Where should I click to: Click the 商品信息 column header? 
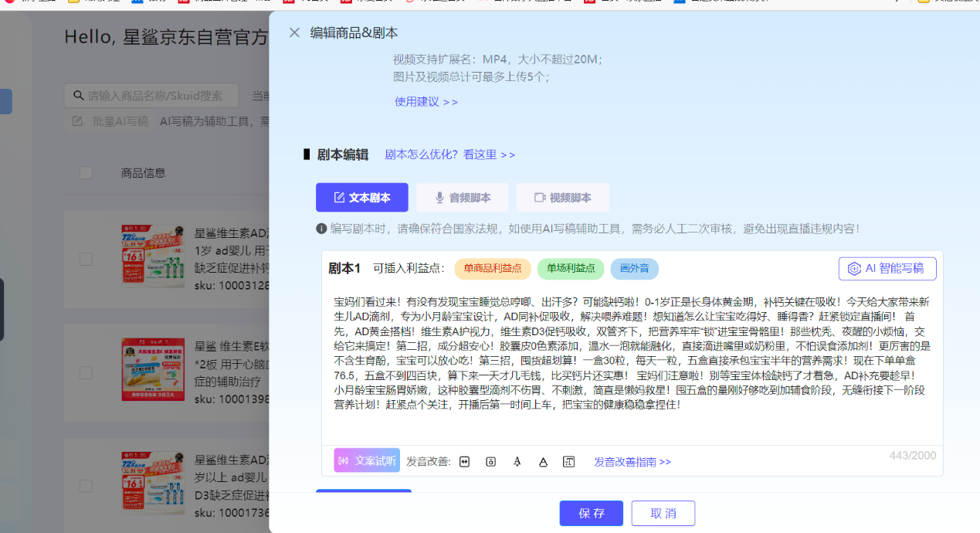point(144,173)
